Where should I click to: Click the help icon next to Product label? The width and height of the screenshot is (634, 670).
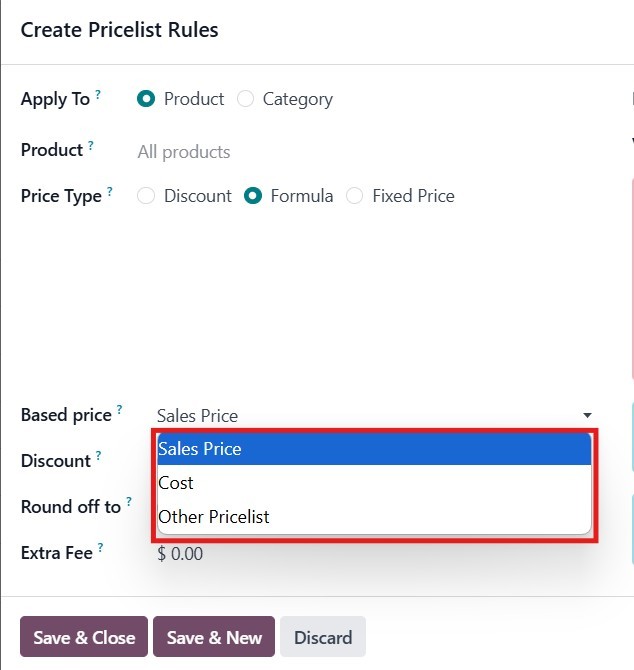[x=91, y=146]
